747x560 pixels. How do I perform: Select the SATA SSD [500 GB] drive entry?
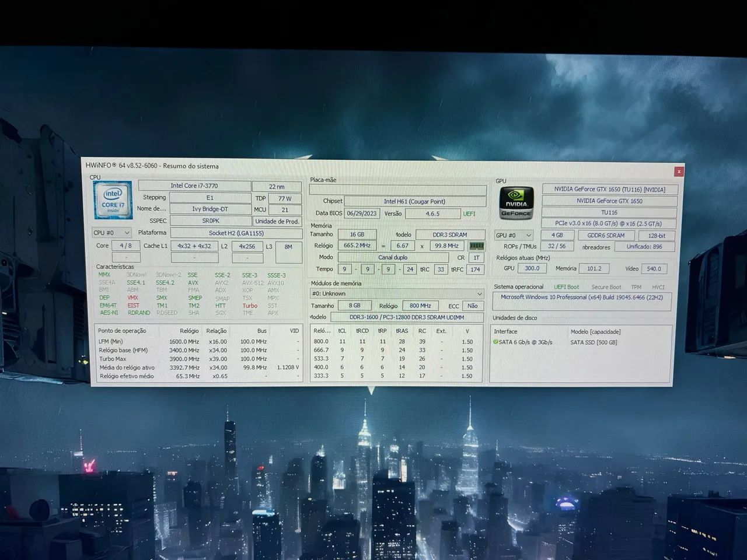[594, 342]
